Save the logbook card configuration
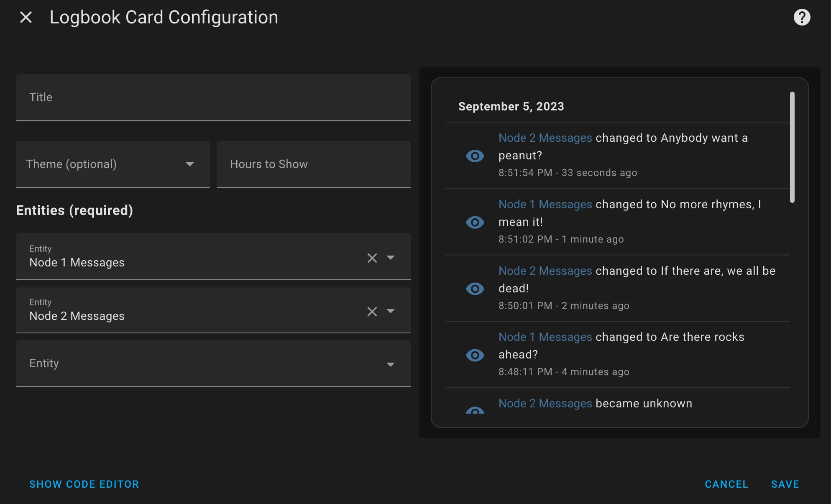 pos(785,484)
